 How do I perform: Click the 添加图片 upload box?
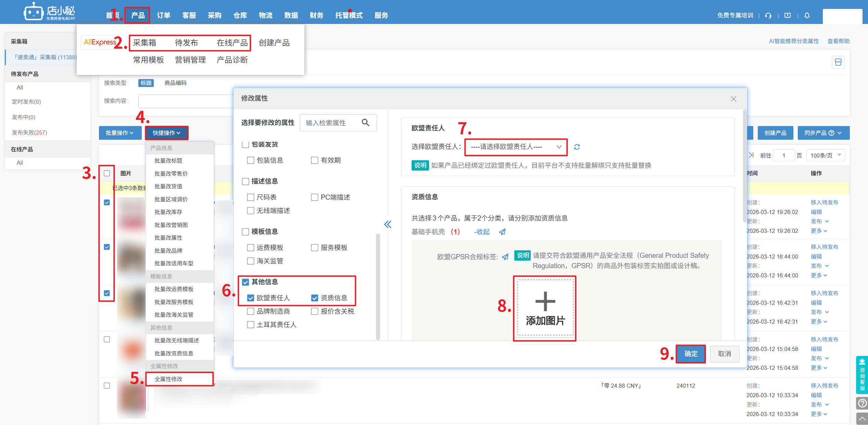pos(545,308)
